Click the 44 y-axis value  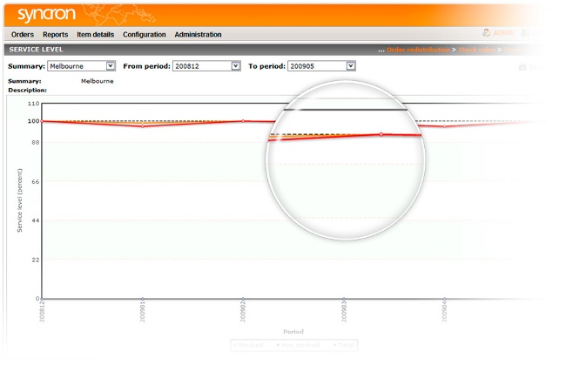35,220
